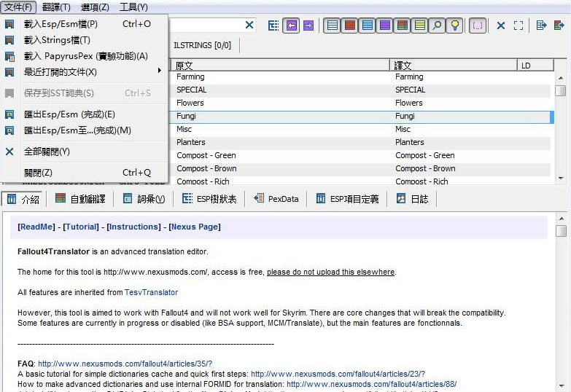The width and height of the screenshot is (571, 392).
Task: Switch to the 詞彙(V) tab
Action: click(144, 199)
